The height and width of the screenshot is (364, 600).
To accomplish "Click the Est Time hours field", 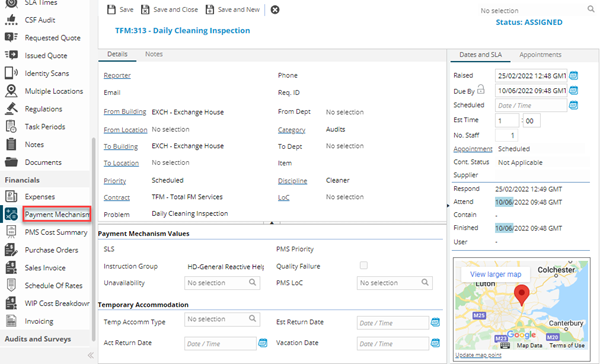I will pyautogui.click(x=507, y=121).
